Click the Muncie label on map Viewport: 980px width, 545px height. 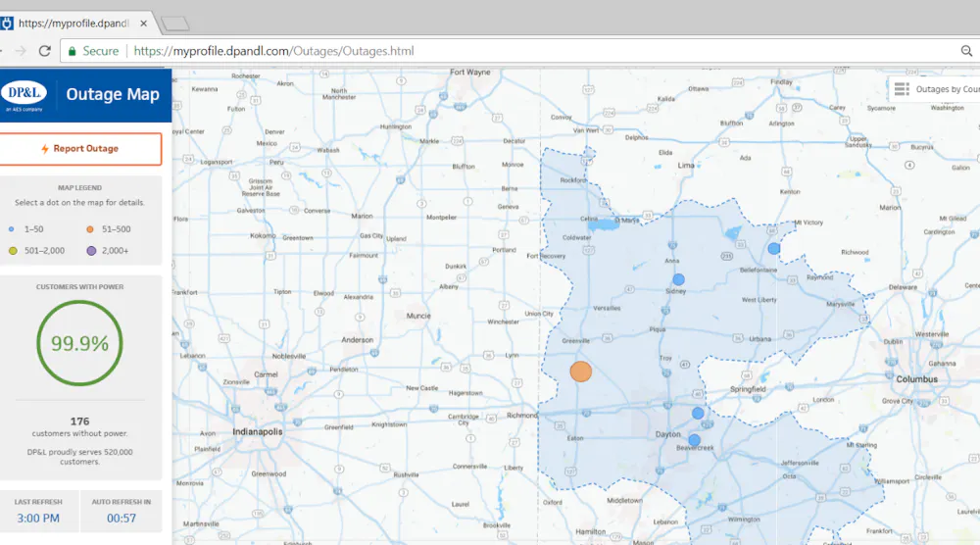418,316
